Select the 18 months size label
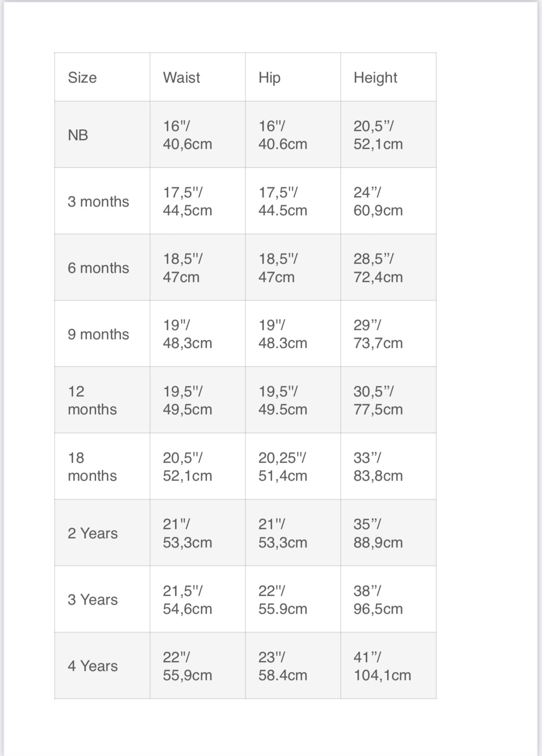Viewport: 542px width, 756px height. click(x=92, y=467)
